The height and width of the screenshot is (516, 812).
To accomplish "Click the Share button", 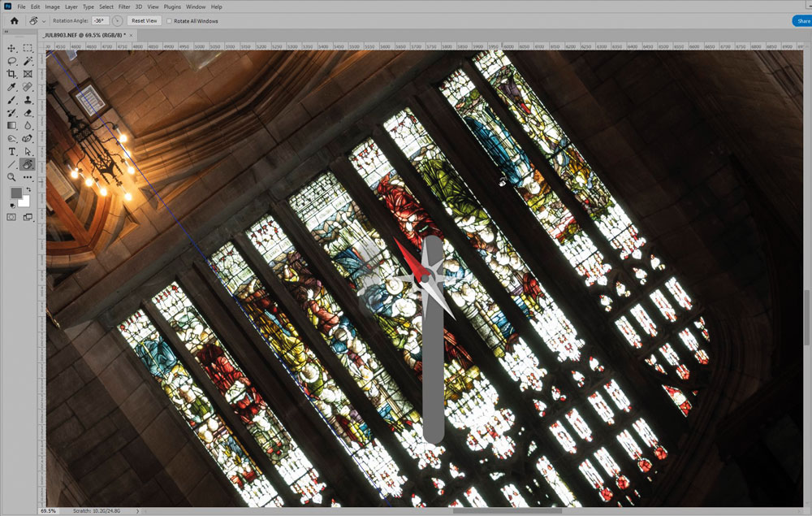I will click(802, 21).
